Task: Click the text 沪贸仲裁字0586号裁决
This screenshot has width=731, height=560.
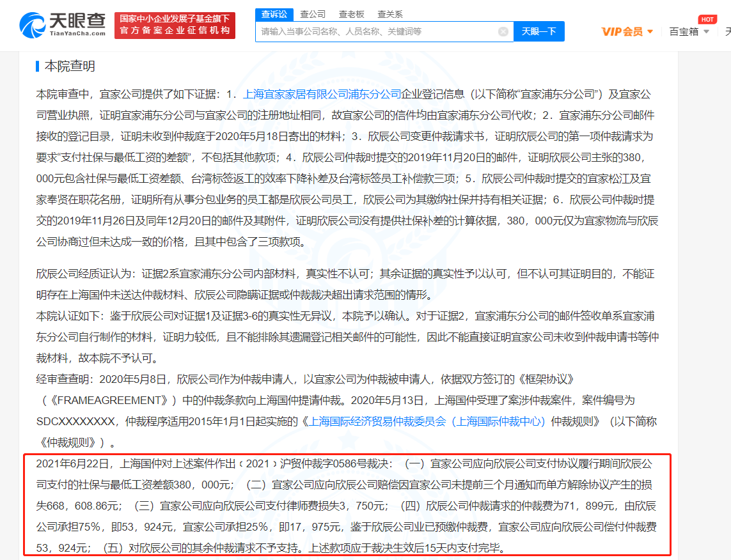Action: click(334, 463)
